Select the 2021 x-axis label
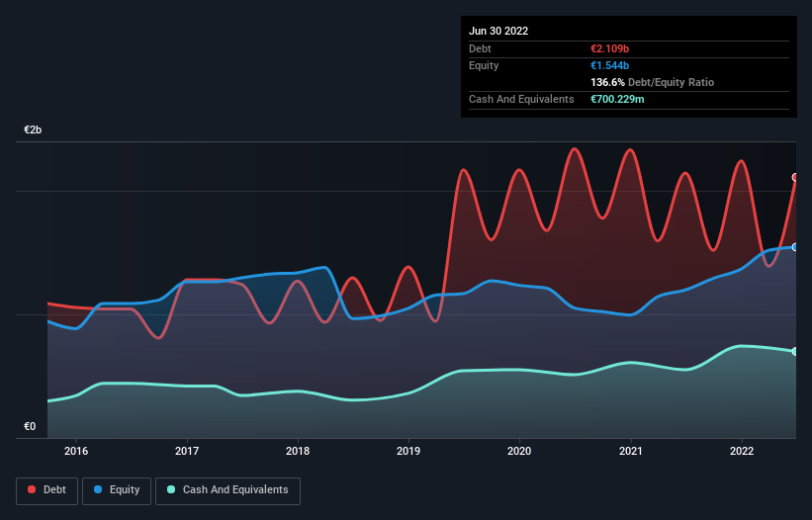Screen dimensions: 812x520 click(631, 451)
